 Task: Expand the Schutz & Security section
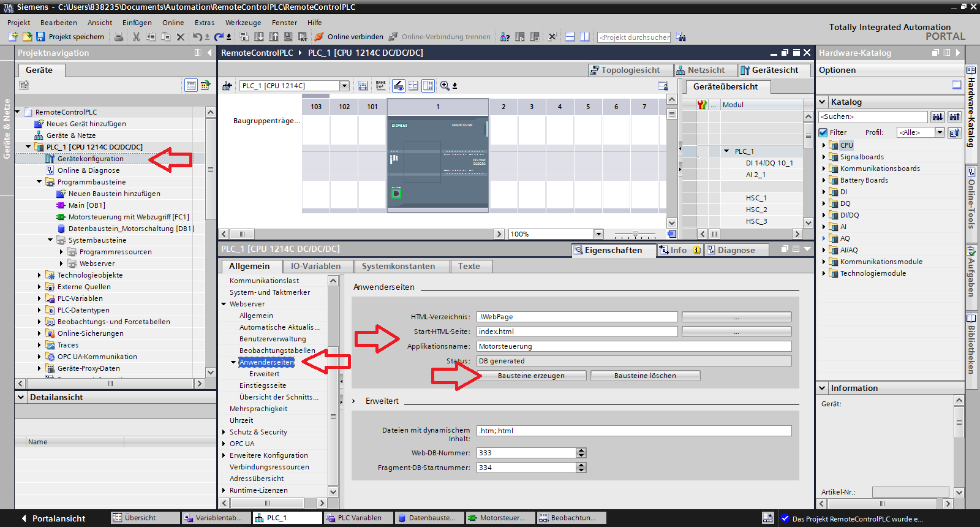[x=224, y=432]
